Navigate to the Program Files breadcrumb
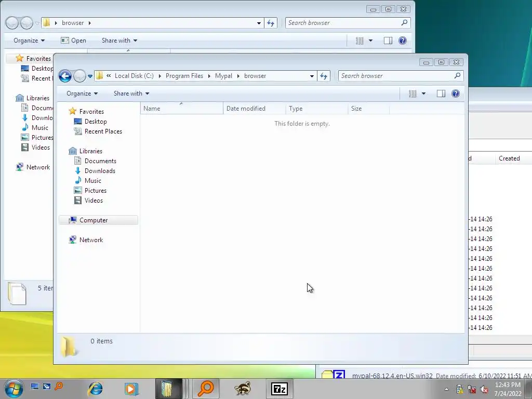This screenshot has height=399, width=532. coord(184,76)
